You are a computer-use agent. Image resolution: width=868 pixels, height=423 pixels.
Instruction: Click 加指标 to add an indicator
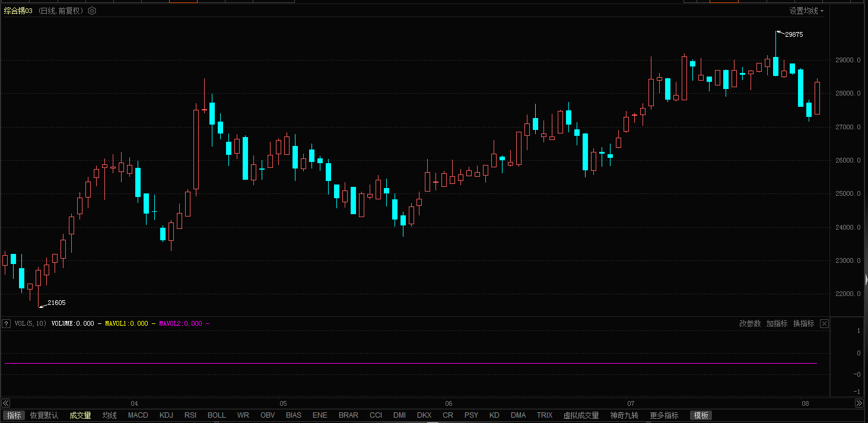coord(777,323)
